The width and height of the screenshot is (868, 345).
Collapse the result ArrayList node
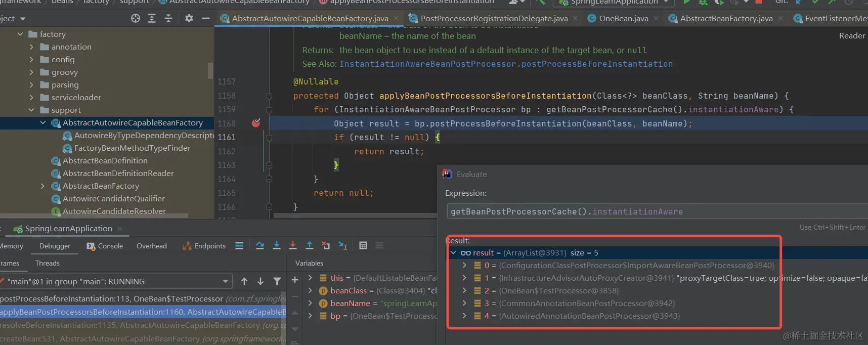click(453, 252)
